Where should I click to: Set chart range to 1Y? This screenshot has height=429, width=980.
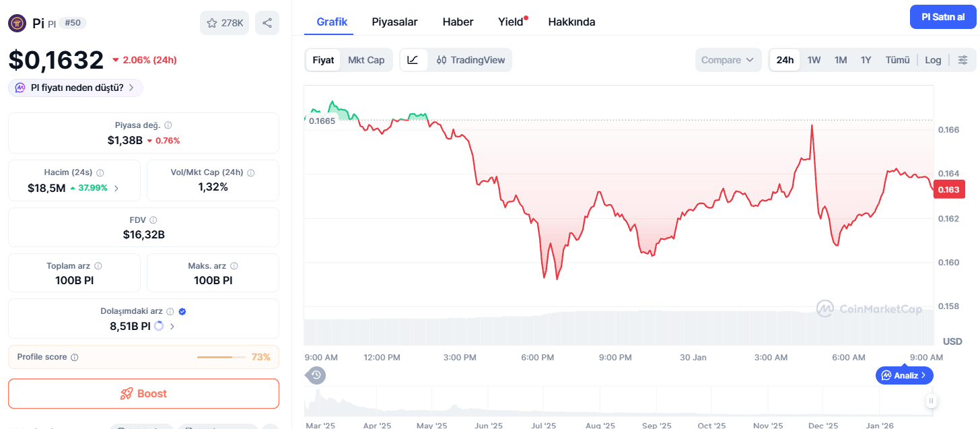pyautogui.click(x=866, y=60)
